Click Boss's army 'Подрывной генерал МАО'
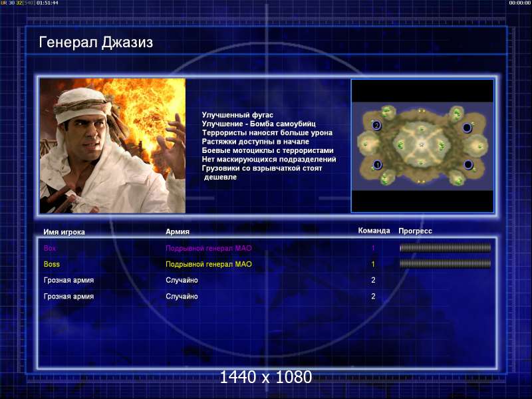Viewport: 532px width, 399px height. click(209, 264)
